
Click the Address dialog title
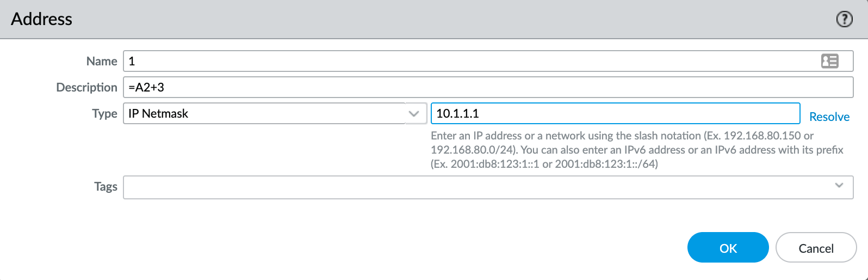[42, 19]
